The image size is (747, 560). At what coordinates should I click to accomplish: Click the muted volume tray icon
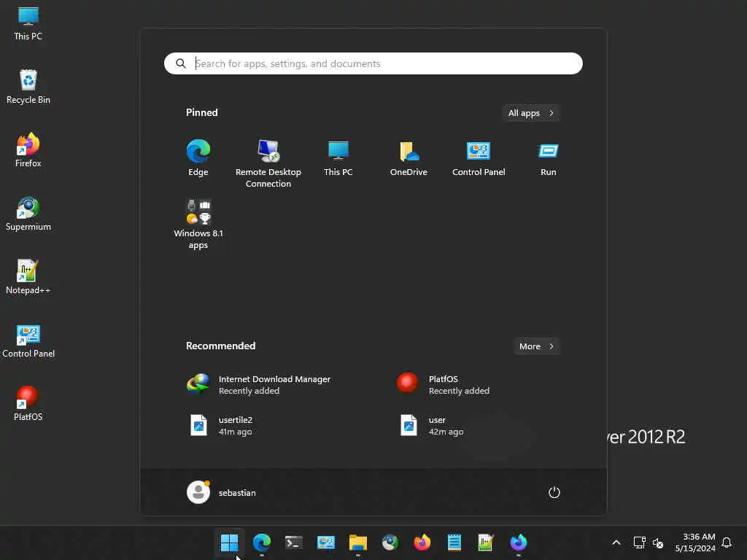tap(658, 542)
